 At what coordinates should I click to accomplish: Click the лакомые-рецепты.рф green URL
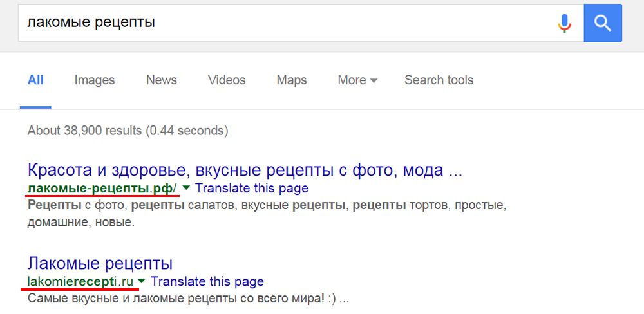102,189
